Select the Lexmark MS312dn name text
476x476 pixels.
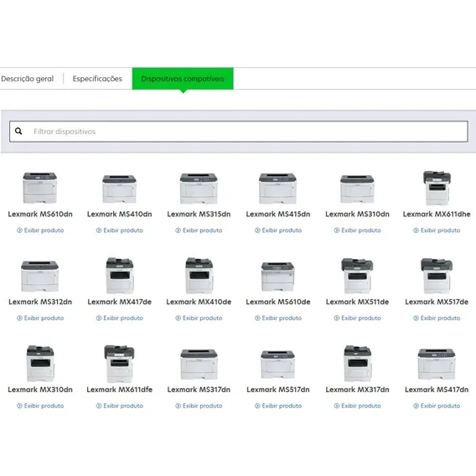(40, 302)
